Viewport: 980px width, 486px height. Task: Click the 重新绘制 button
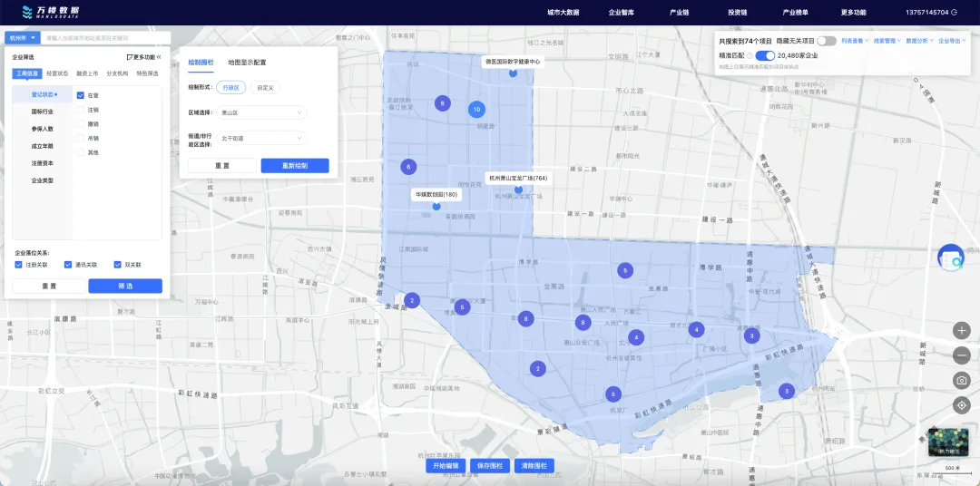pyautogui.click(x=295, y=166)
